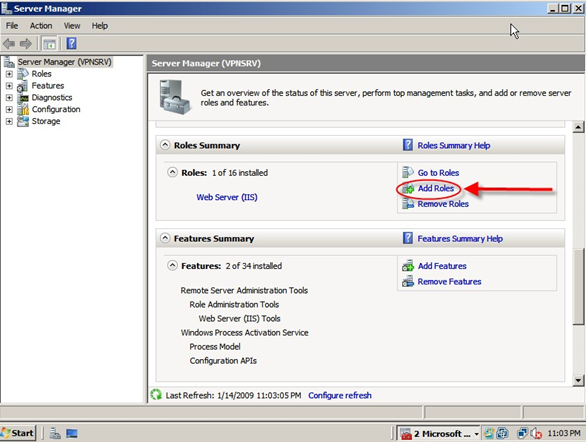588x443 pixels.
Task: Click the blue Help toolbar icon
Action: pyautogui.click(x=71, y=44)
